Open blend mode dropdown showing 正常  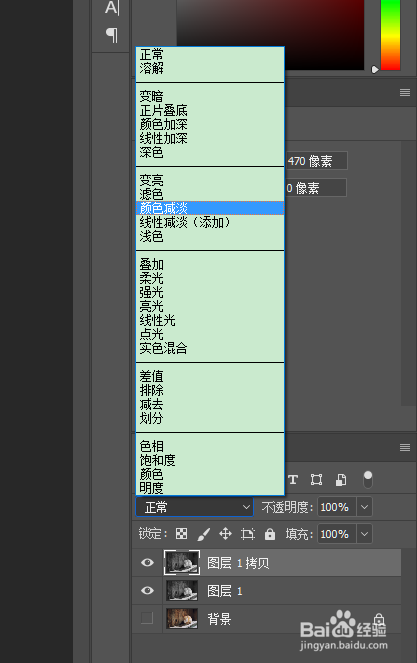(195, 507)
